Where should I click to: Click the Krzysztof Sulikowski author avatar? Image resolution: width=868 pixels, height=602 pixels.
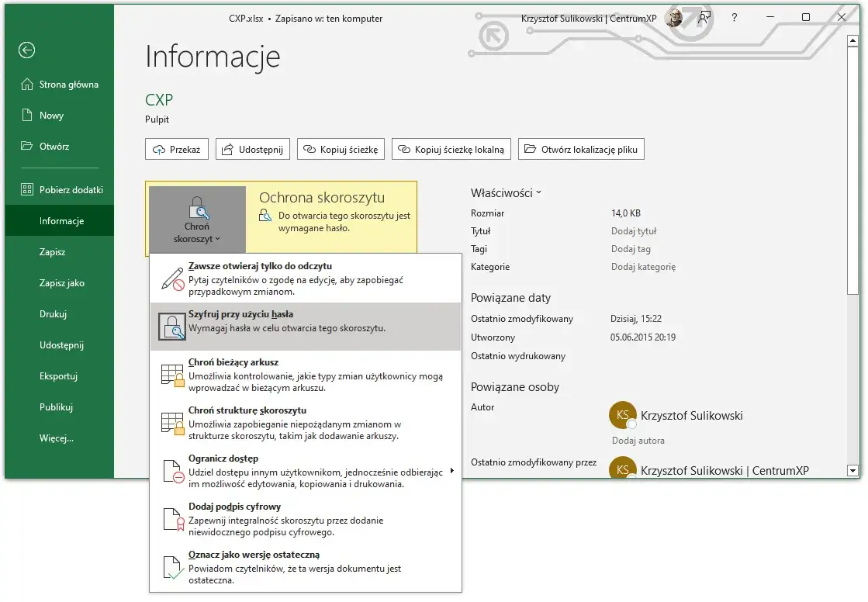(x=623, y=416)
